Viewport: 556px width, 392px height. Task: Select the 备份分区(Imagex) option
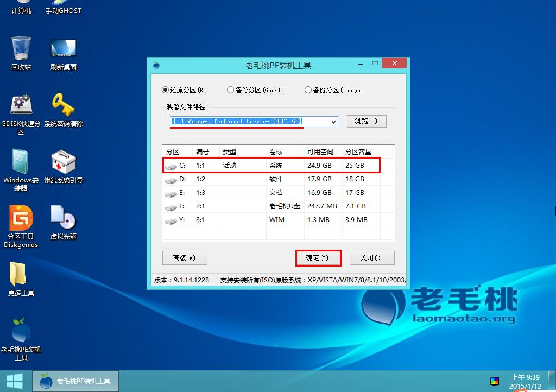pyautogui.click(x=307, y=90)
